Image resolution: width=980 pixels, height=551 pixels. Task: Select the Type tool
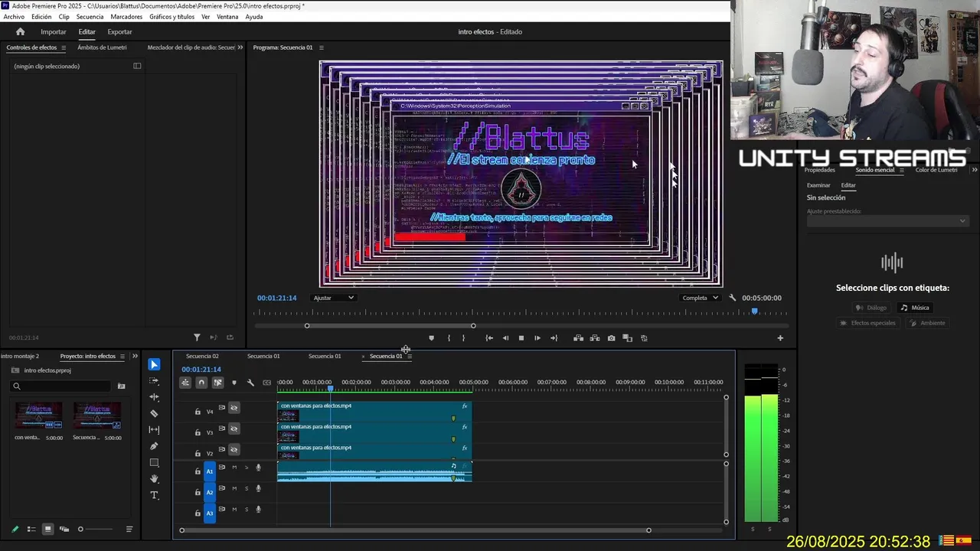click(x=154, y=495)
